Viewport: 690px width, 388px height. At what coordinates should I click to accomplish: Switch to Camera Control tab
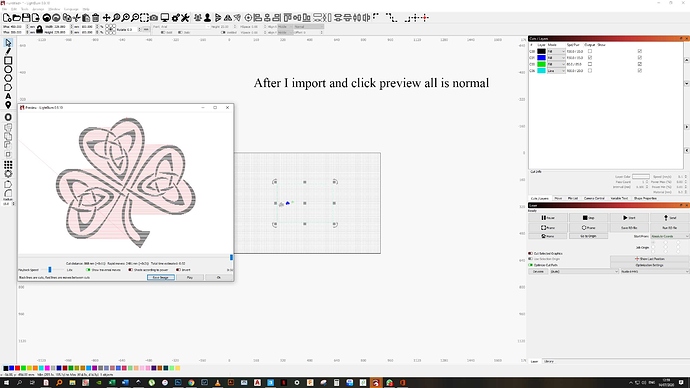pyautogui.click(x=594, y=198)
